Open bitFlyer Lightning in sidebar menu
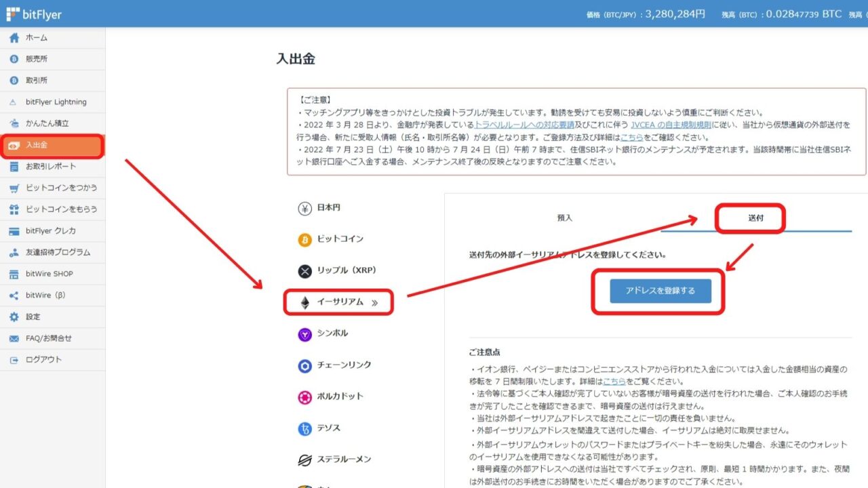Viewport: 868px width, 488px height. 53,102
